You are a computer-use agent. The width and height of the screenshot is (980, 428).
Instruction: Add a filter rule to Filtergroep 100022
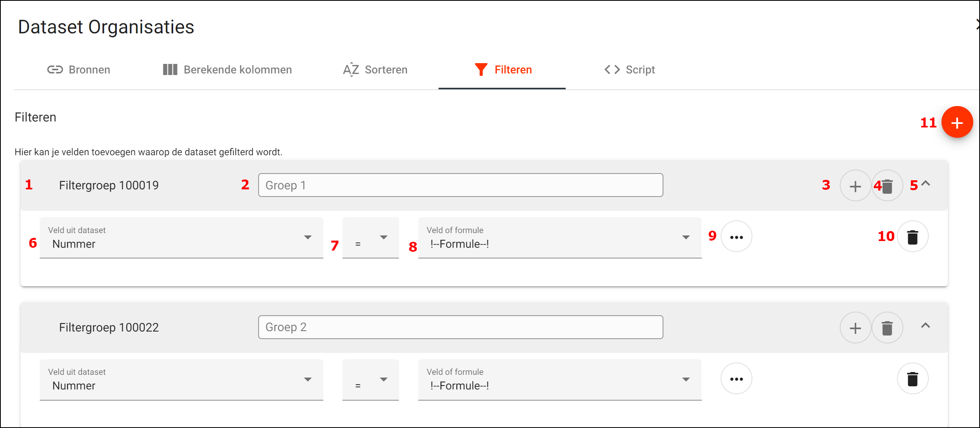coord(855,328)
